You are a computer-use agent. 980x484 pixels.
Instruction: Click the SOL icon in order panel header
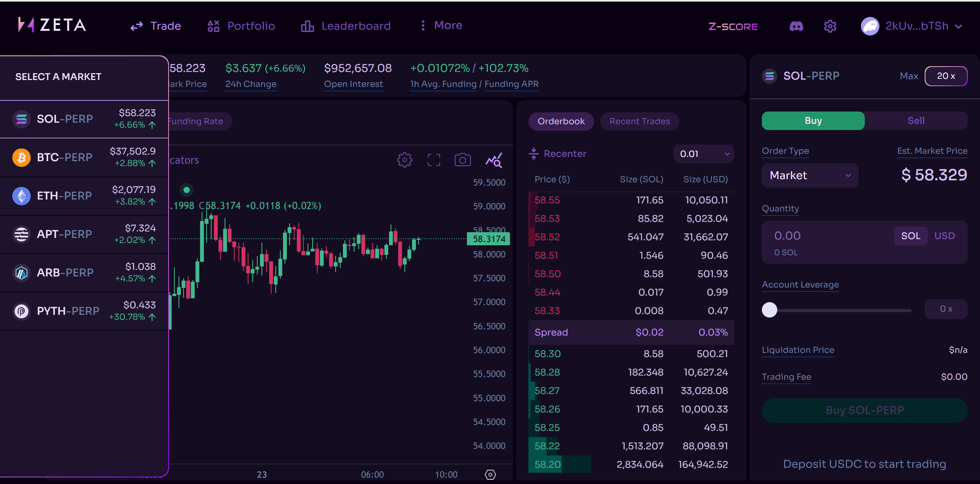770,76
